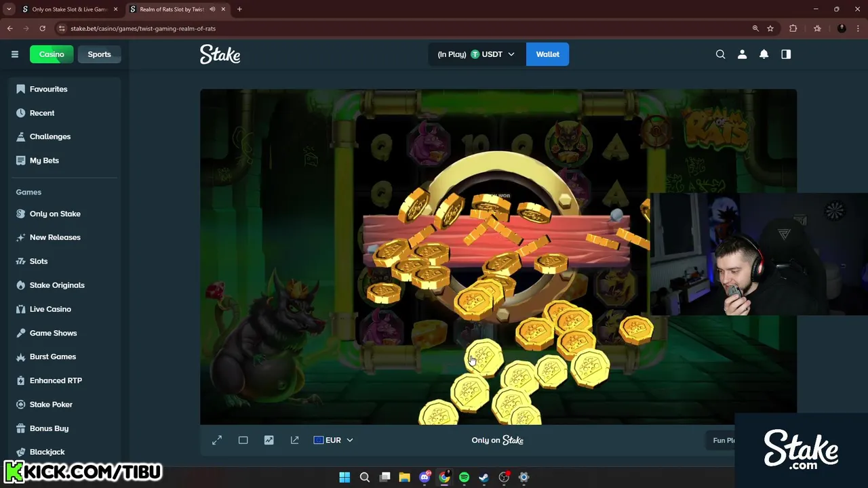This screenshot has width=868, height=488.
Task: Expand the tab search dropdown arrow
Action: tap(9, 9)
